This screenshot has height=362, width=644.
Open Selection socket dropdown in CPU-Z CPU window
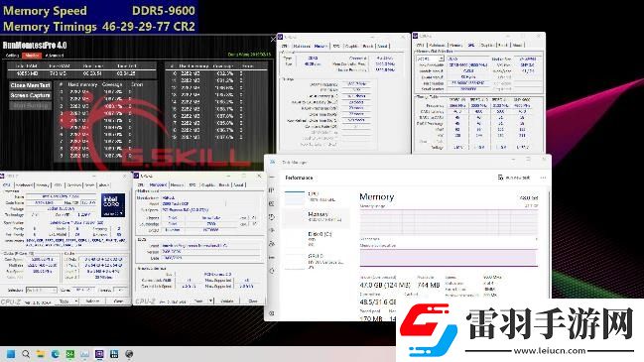click(x=41, y=290)
